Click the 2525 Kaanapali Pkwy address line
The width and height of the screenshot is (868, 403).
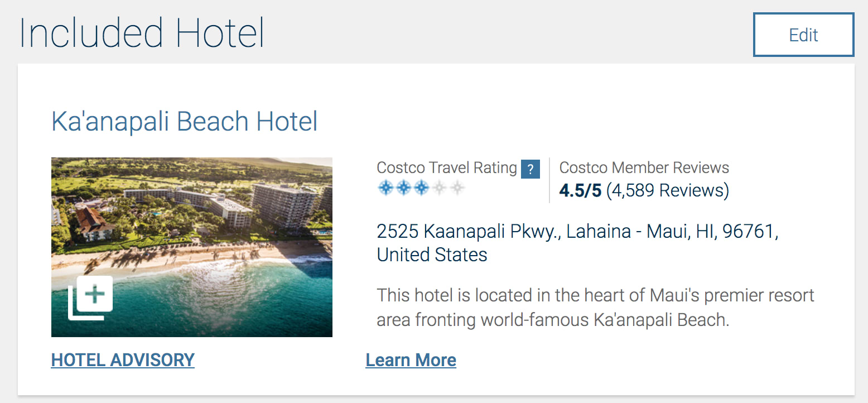[x=577, y=231]
